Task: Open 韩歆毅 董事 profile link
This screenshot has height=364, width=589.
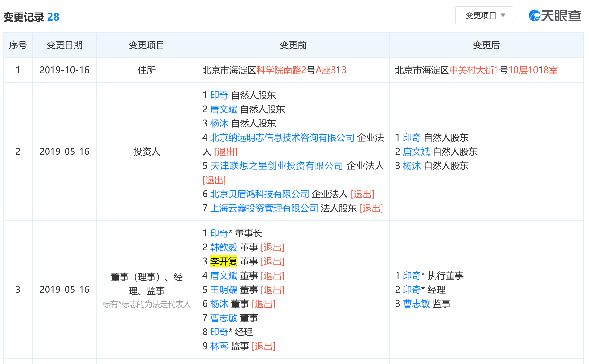Action: 224,247
